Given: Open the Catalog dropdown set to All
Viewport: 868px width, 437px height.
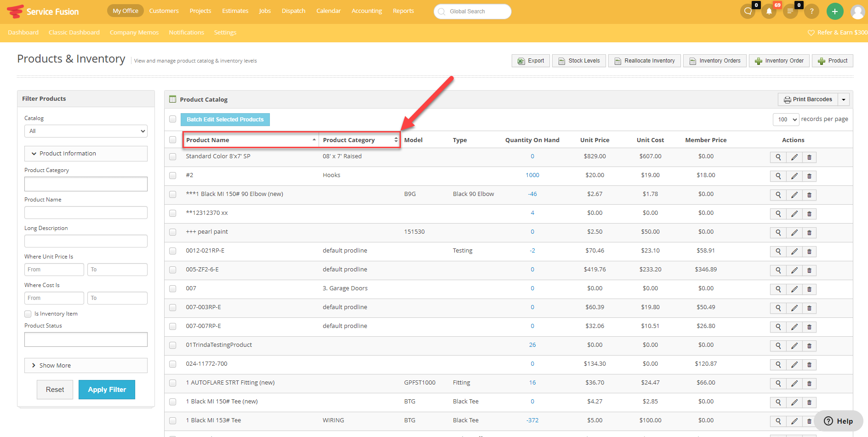Looking at the screenshot, I should 86,131.
